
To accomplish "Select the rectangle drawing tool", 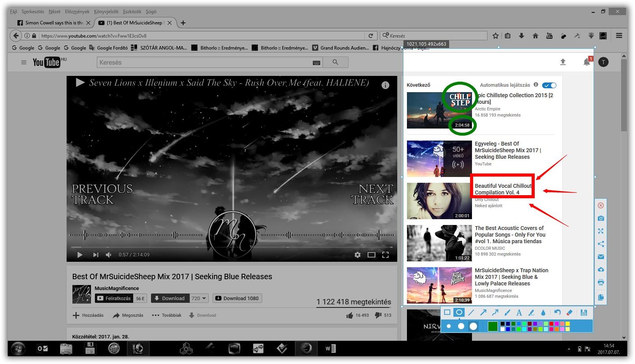I will (x=447, y=312).
